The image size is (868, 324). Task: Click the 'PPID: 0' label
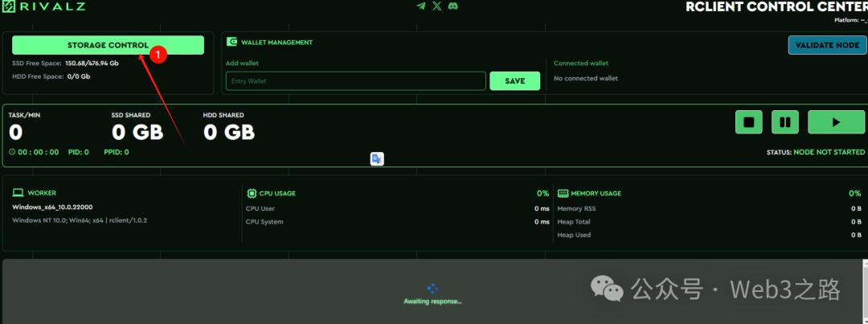pyautogui.click(x=117, y=152)
